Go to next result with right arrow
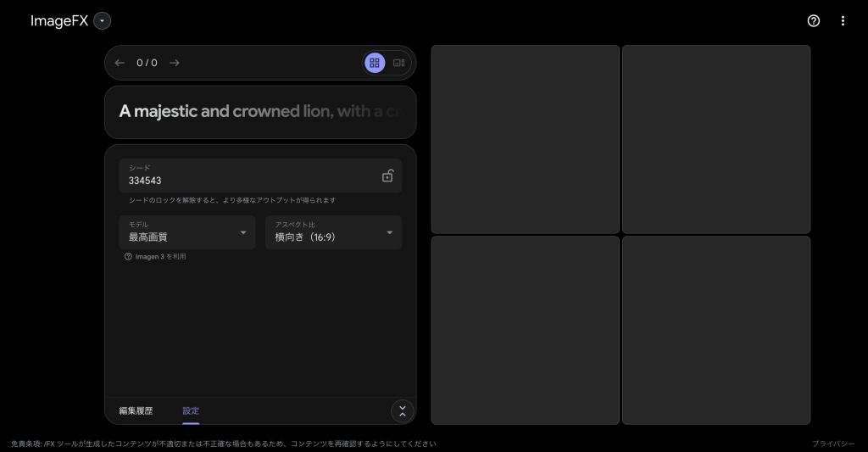Viewport: 868px width, 452px height. click(x=175, y=63)
